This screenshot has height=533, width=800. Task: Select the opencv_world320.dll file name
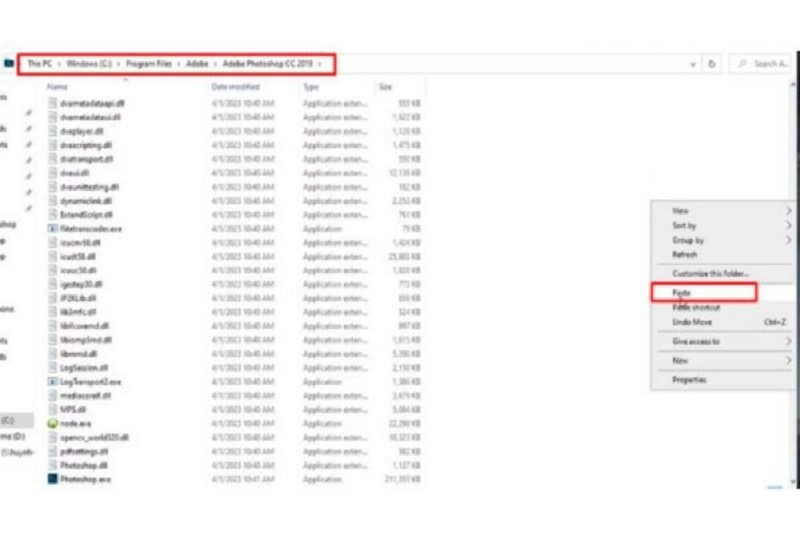(x=94, y=438)
